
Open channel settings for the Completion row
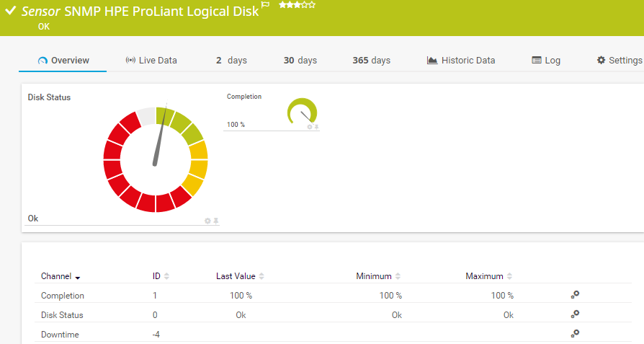pyautogui.click(x=575, y=295)
